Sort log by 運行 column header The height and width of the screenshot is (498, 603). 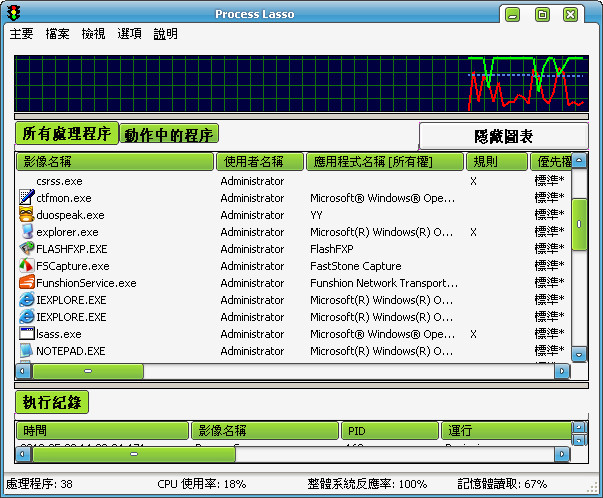click(506, 431)
